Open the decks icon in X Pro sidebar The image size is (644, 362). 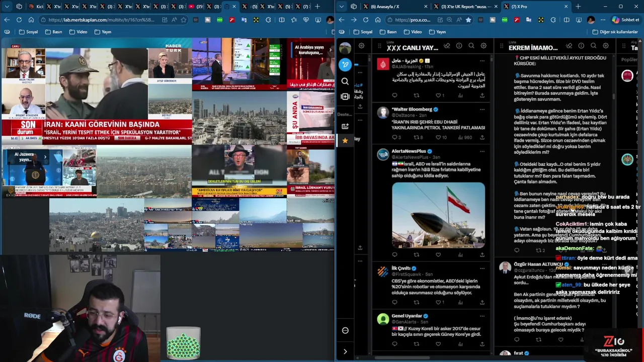[345, 126]
